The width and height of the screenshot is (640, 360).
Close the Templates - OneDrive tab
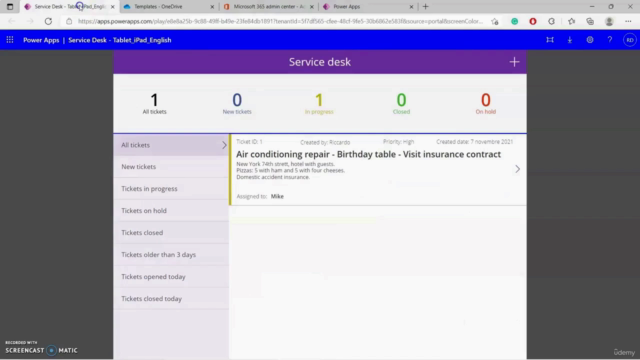[212, 7]
